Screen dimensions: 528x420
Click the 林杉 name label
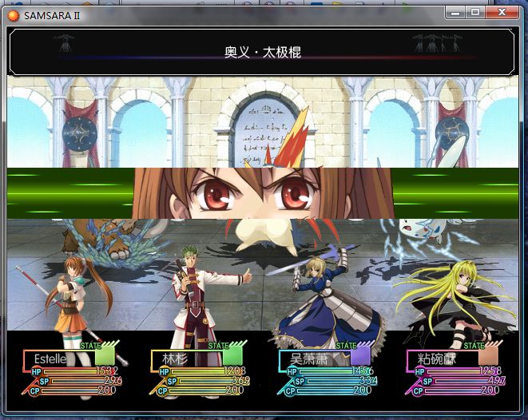pyautogui.click(x=175, y=359)
